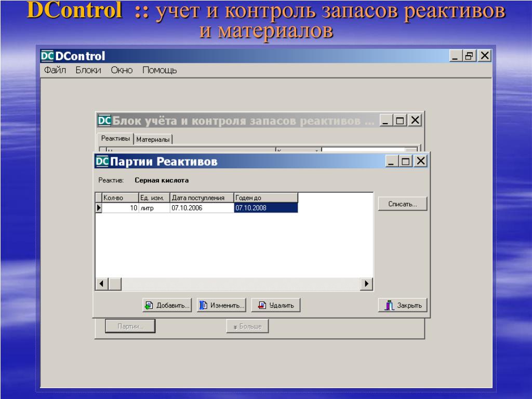Image resolution: width=532 pixels, height=399 pixels.
Task: Open the Помощь menu
Action: click(159, 70)
